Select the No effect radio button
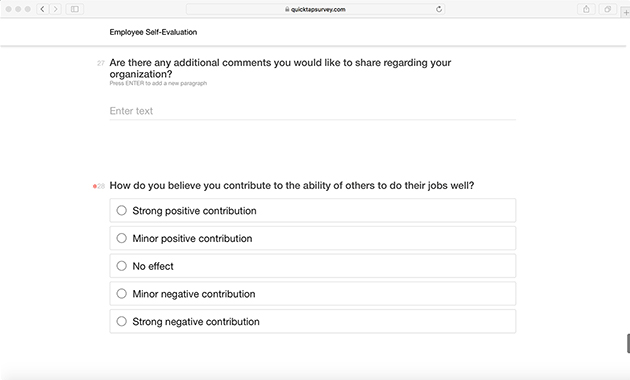630x380 pixels. [x=121, y=266]
